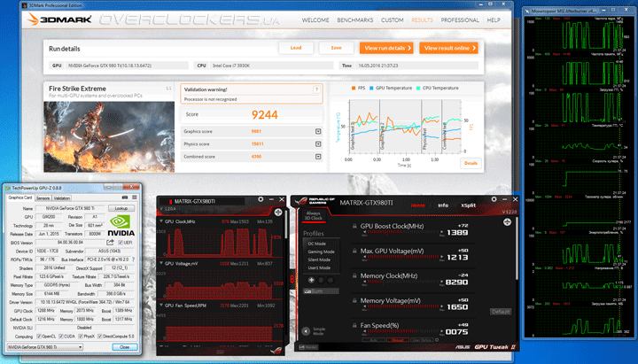The height and width of the screenshot is (364, 638).
Task: Click the lock icon next to Max. GPU Voltage
Action: [354, 251]
